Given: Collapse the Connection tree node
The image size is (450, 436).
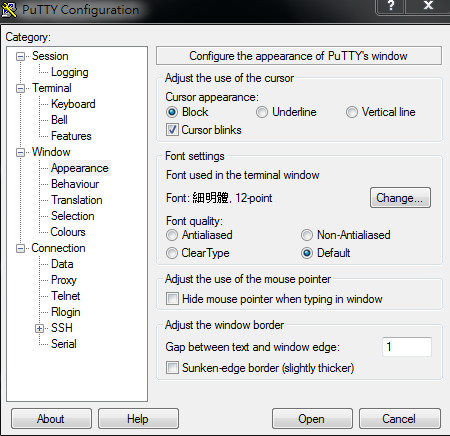Looking at the screenshot, I should point(20,248).
